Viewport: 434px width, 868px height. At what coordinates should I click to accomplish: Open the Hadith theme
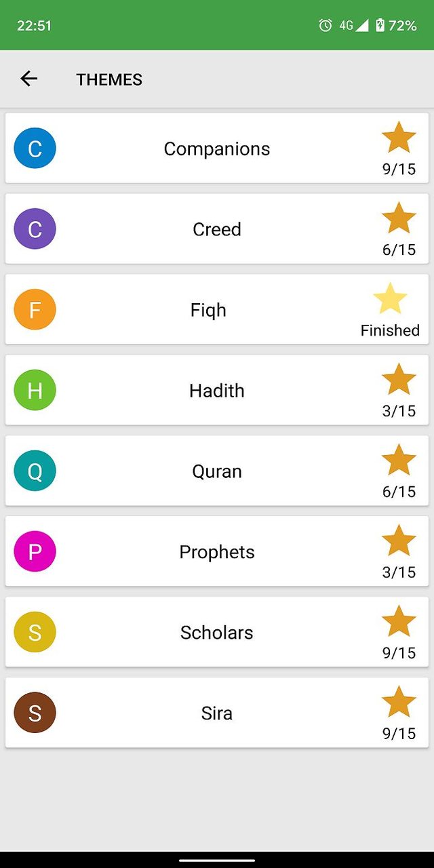(216, 390)
